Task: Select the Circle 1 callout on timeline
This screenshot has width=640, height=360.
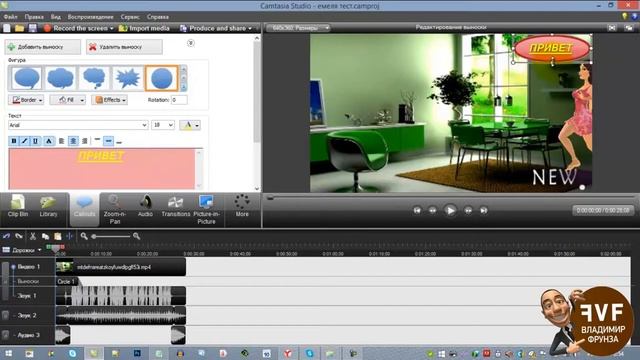Action: click(x=66, y=281)
